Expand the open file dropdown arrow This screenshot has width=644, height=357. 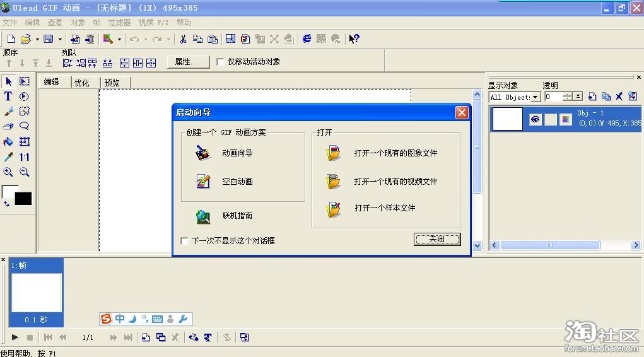(37, 40)
